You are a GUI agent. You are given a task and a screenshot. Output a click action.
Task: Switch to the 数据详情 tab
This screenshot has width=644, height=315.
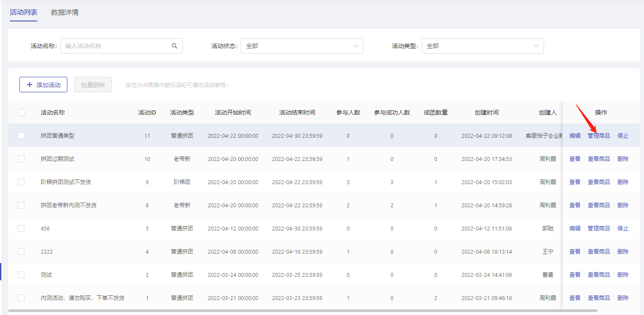(65, 12)
